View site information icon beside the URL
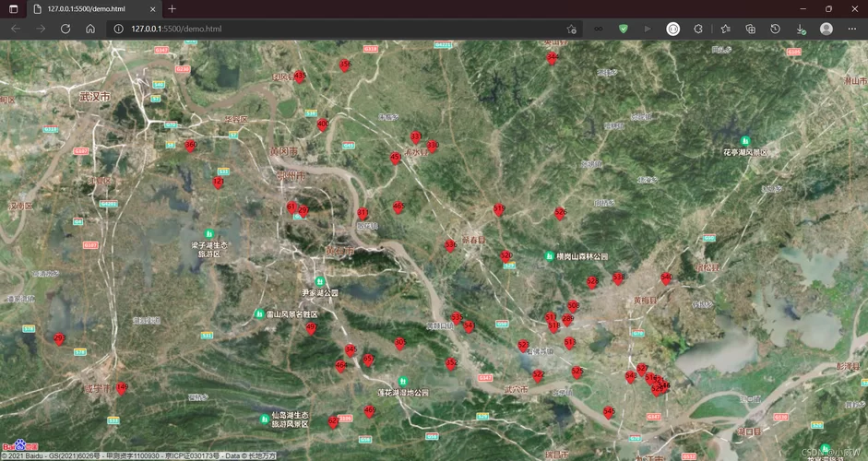Viewport: 868px width, 461px height. (x=118, y=29)
